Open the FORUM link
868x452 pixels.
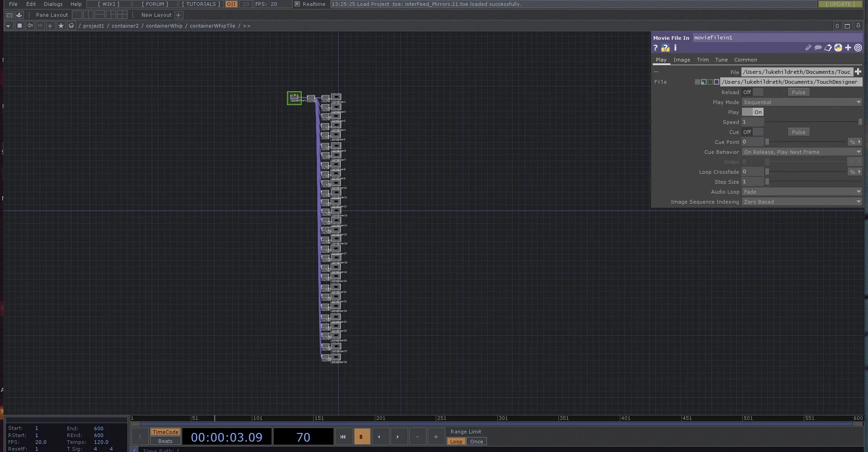click(155, 4)
